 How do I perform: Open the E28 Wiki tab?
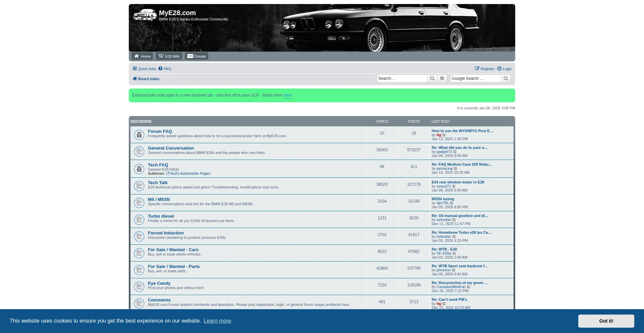[x=169, y=56]
